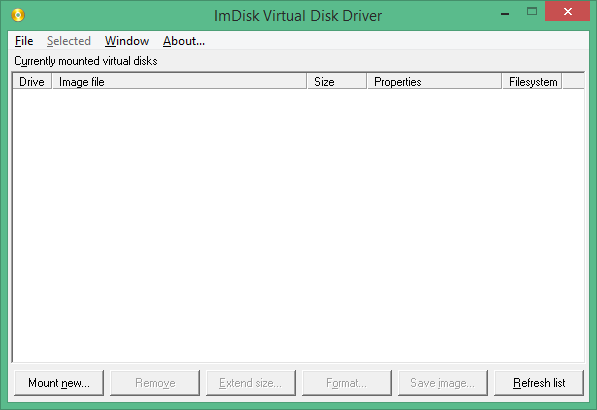Open the About... menu item
Image resolution: width=597 pixels, height=410 pixels.
(x=184, y=41)
